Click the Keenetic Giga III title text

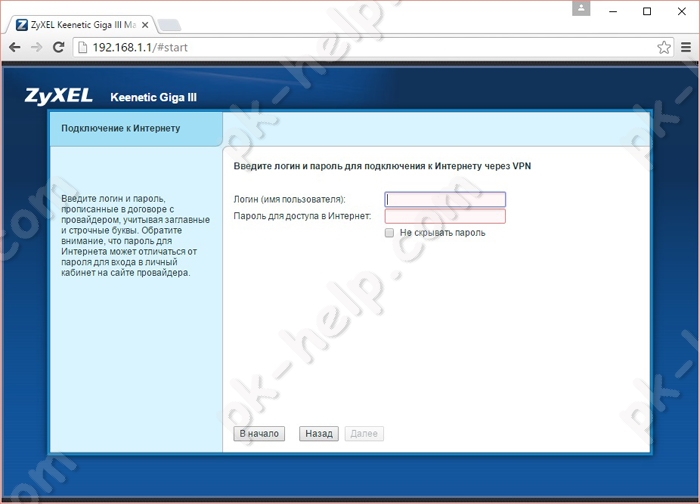pos(154,97)
